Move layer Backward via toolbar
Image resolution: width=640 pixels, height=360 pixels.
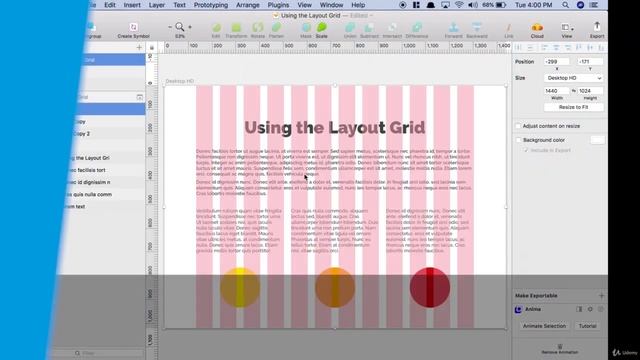(477, 27)
